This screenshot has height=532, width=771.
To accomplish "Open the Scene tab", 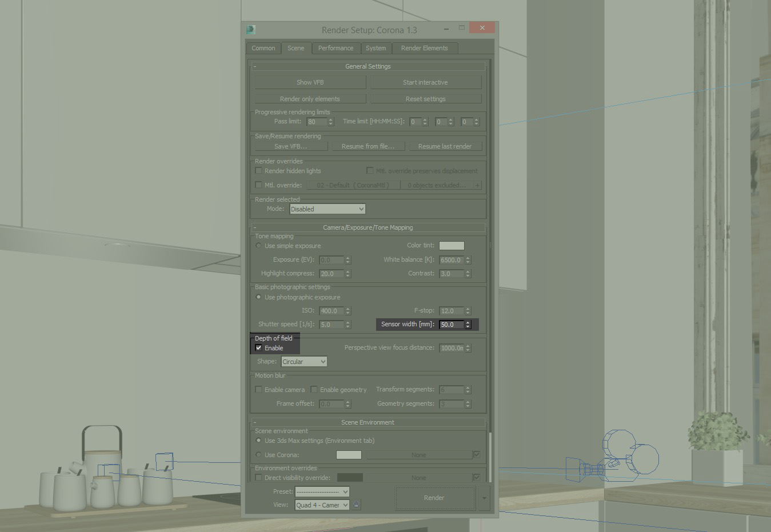I will (295, 48).
